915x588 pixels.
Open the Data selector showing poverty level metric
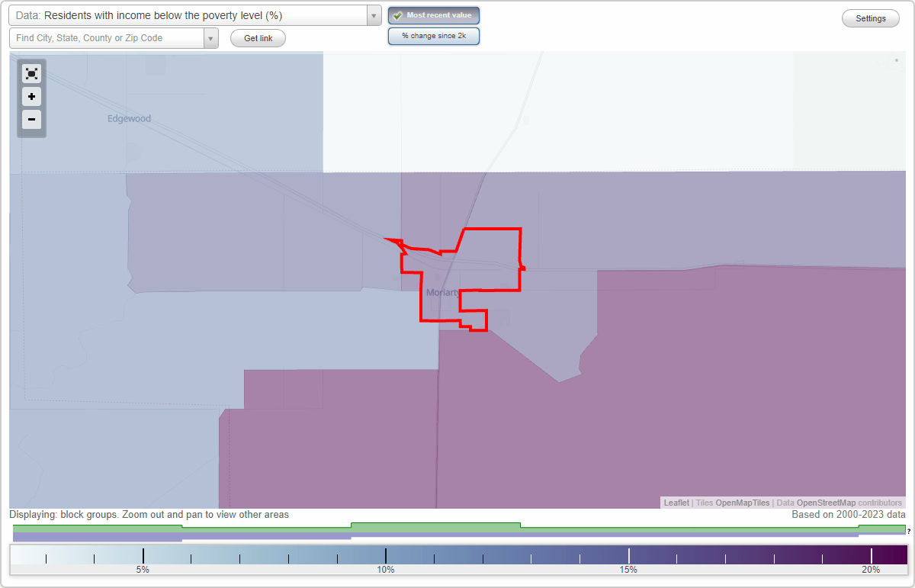[191, 14]
